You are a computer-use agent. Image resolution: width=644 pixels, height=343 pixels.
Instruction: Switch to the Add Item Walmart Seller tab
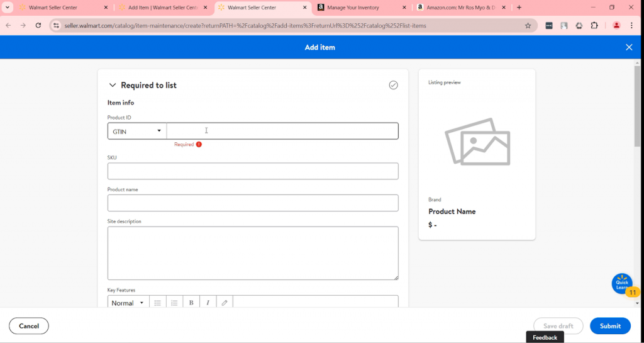coord(162,8)
